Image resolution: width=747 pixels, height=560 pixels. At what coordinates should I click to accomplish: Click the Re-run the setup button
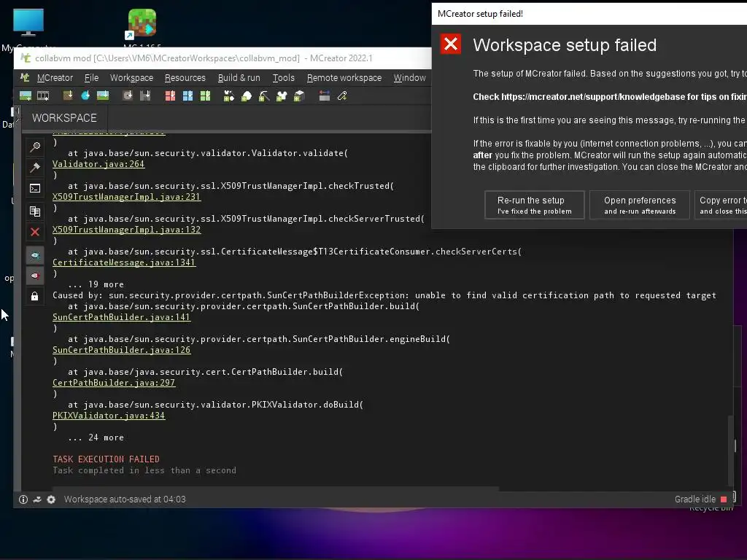coord(534,205)
